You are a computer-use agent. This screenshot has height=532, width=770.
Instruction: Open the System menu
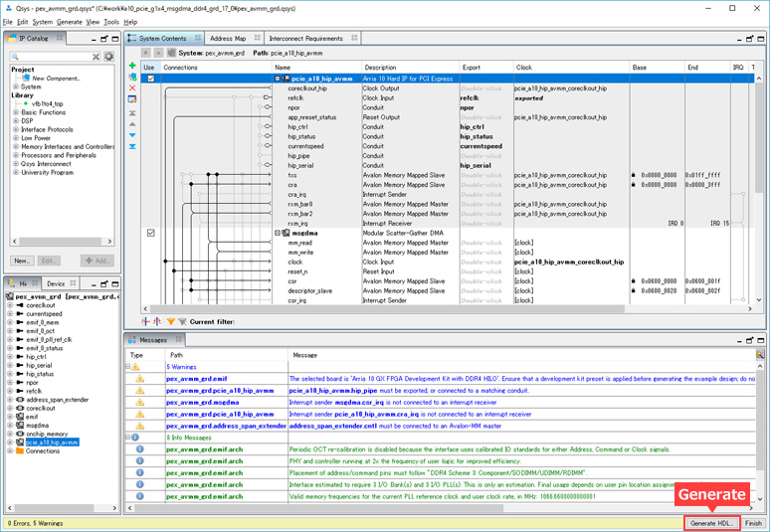coord(42,22)
